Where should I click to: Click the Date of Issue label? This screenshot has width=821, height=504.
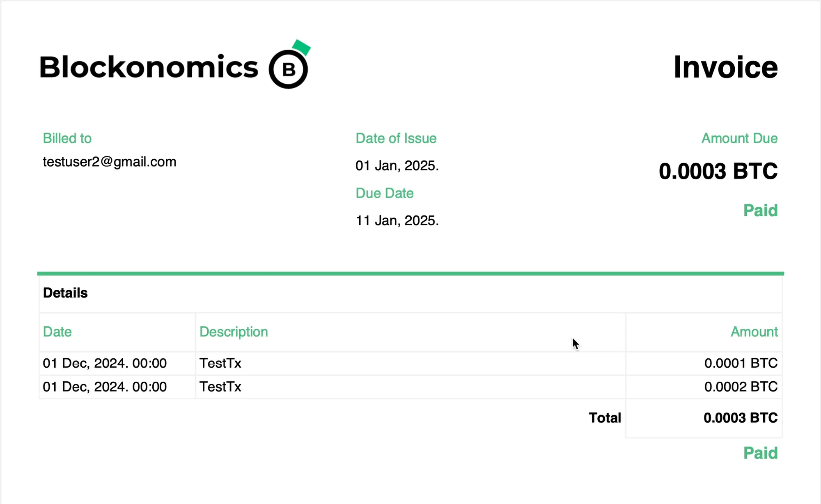396,138
